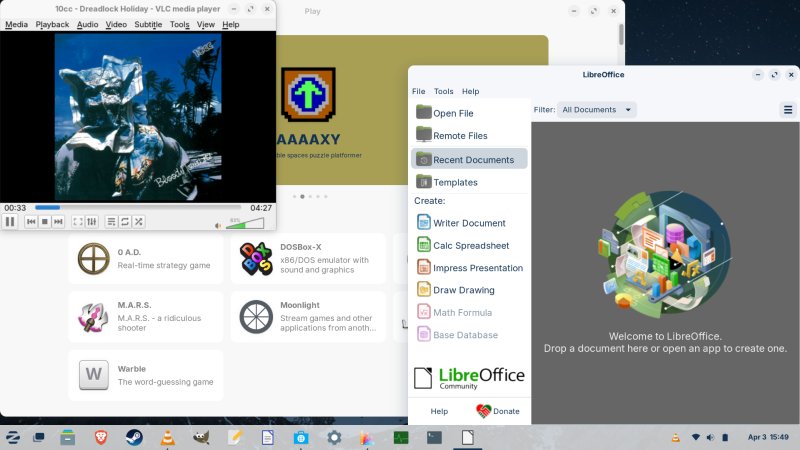
Task: Select Recent Documents in LibreOffice
Action: tap(469, 159)
